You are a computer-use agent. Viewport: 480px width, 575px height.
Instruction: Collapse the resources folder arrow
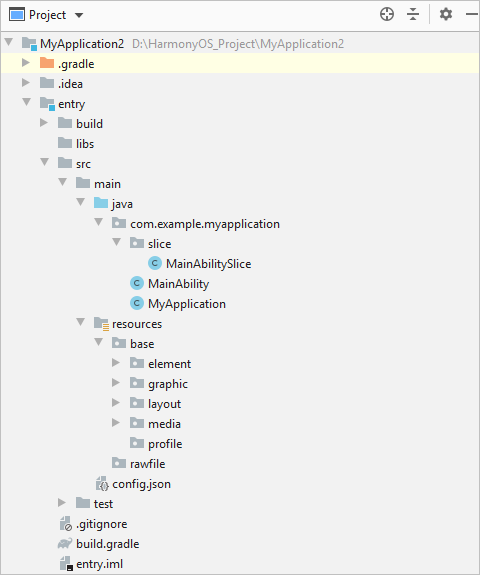tap(80, 322)
